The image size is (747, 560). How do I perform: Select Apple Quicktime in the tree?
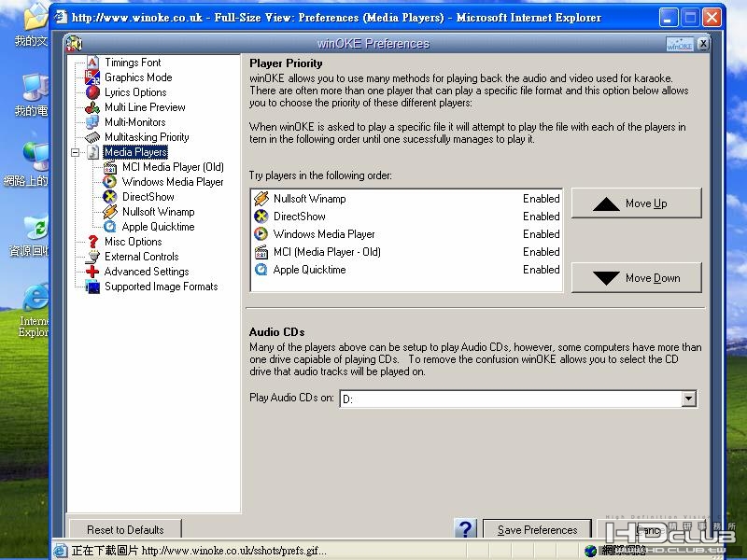coord(158,227)
